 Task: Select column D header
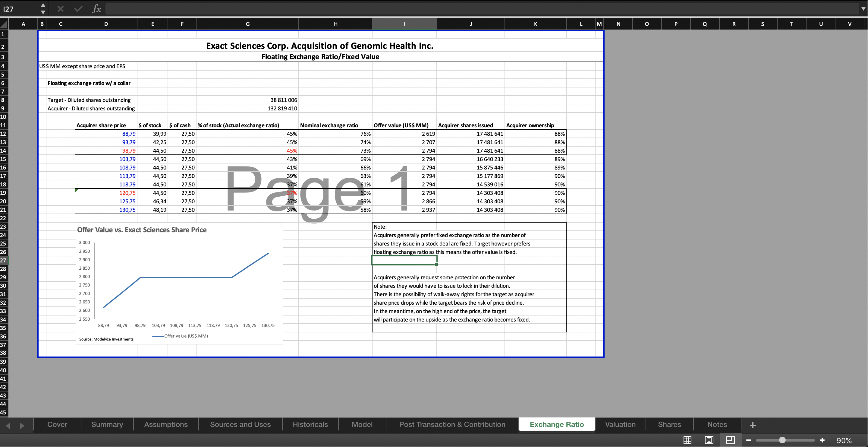[106, 24]
